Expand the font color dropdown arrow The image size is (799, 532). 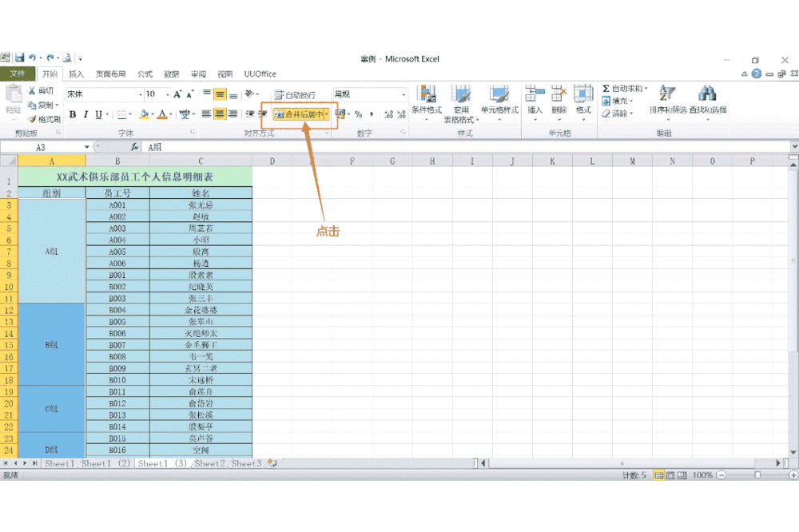pos(171,114)
